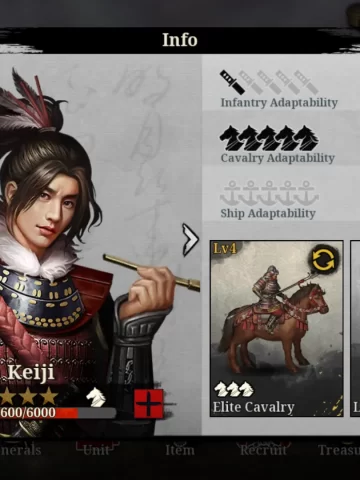360x480 pixels.
Task: Click the Lv4 level badge
Action: pyautogui.click(x=225, y=248)
